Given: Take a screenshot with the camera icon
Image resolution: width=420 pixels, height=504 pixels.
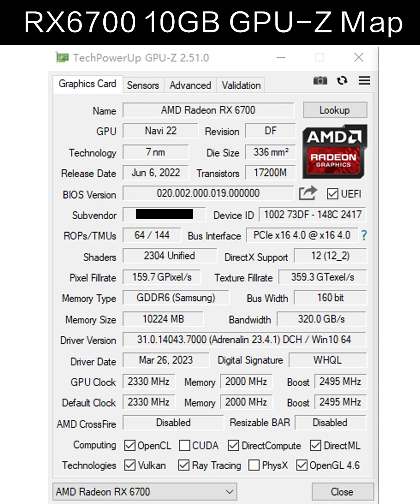Looking at the screenshot, I should pos(320,80).
